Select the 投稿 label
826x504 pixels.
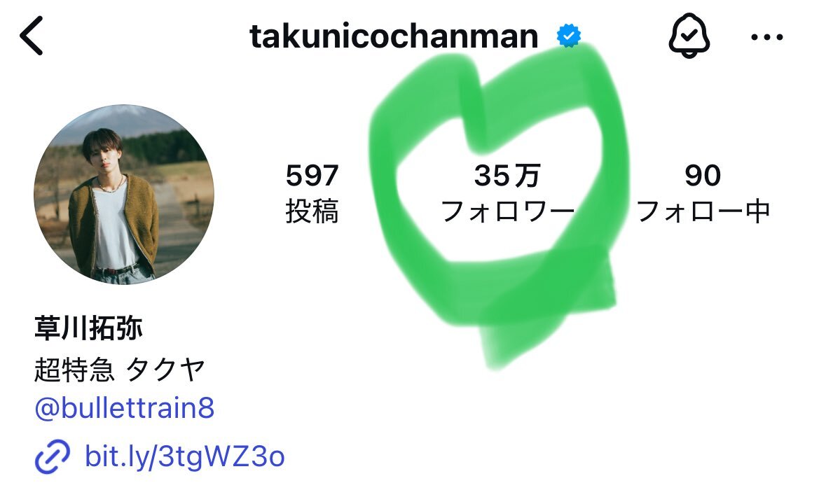click(312, 211)
